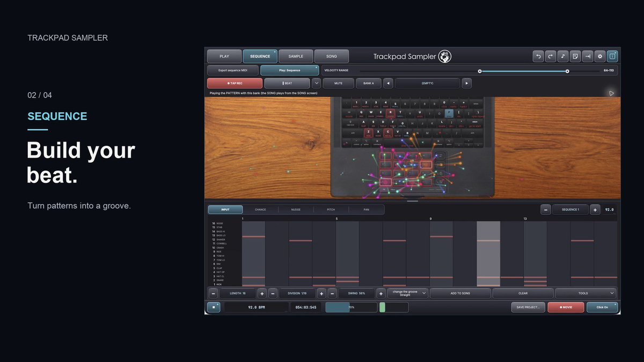
Task: Increase SWING with the plus button
Action: pyautogui.click(x=380, y=293)
